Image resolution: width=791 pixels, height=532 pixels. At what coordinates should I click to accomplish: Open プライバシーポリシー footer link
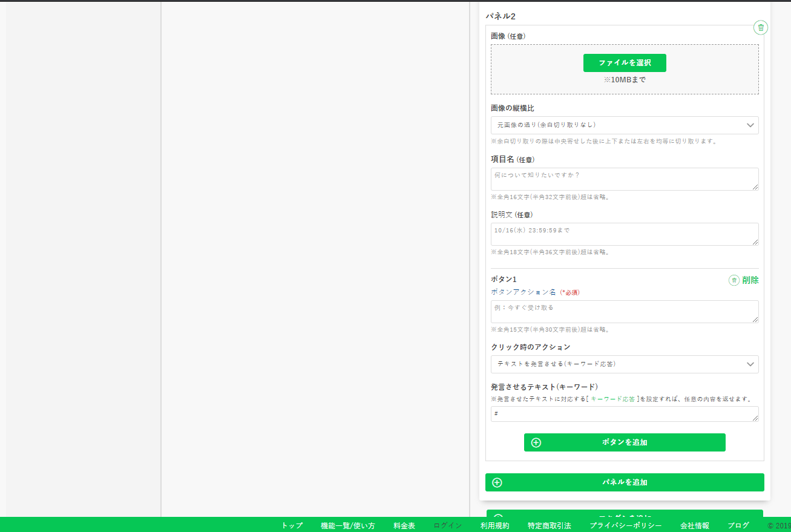(x=626, y=526)
